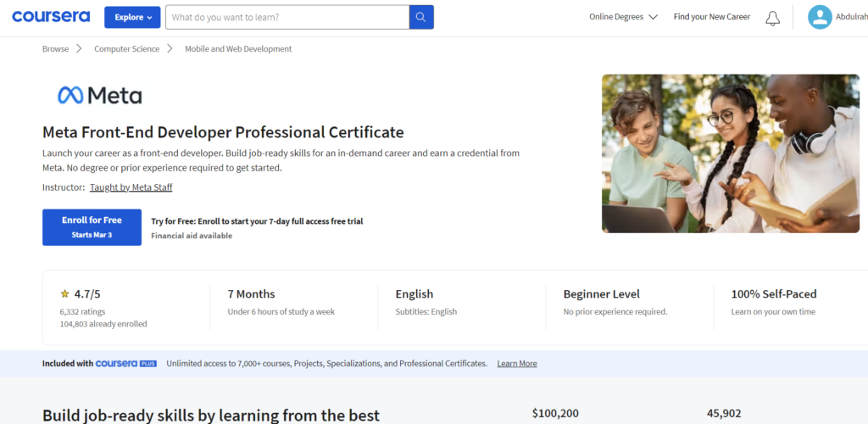The height and width of the screenshot is (424, 868).
Task: Click the '4.7/5' rating value
Action: pyautogui.click(x=87, y=294)
